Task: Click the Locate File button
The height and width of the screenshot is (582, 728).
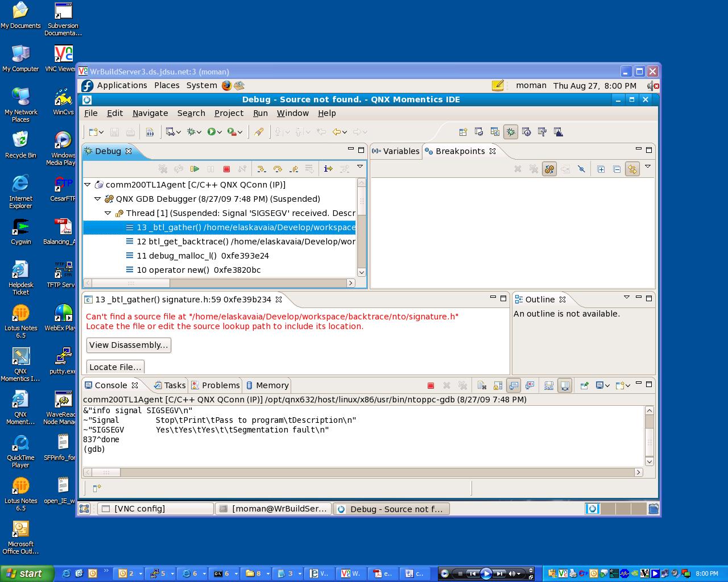Action: [x=115, y=367]
